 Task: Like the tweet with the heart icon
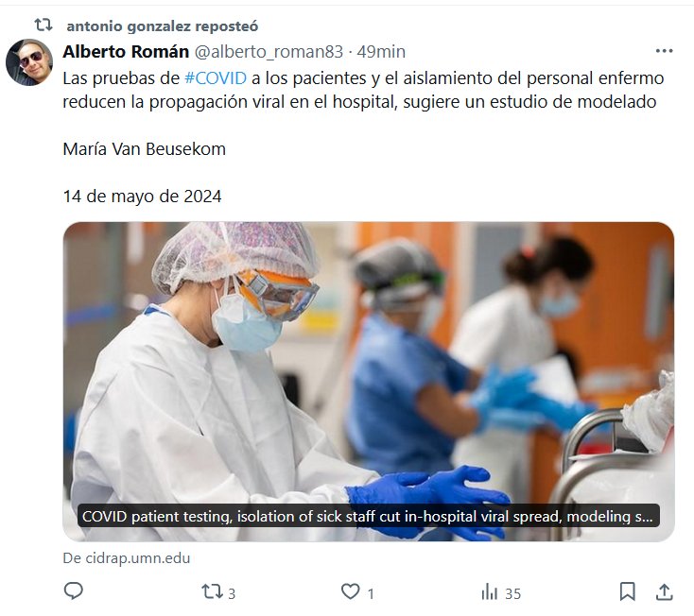coord(350,591)
